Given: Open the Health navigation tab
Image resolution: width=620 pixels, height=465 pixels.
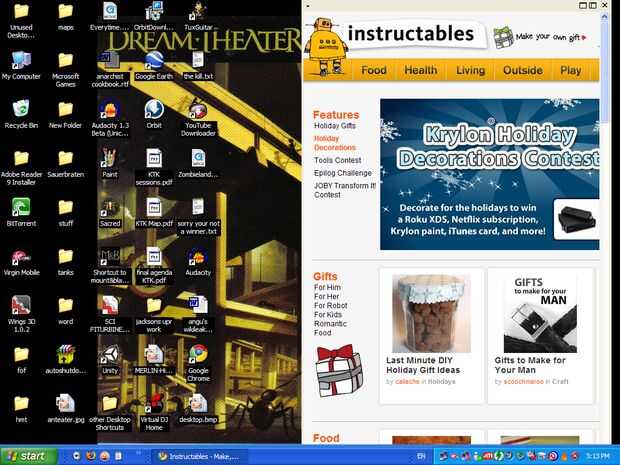Looking at the screenshot, I should tap(421, 70).
